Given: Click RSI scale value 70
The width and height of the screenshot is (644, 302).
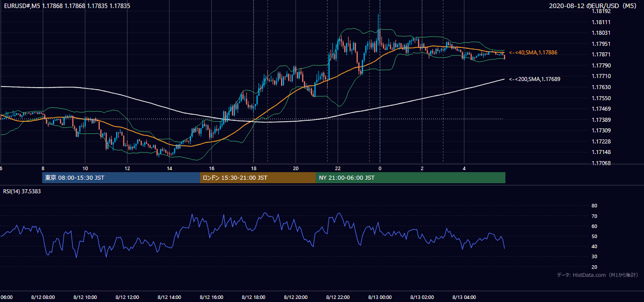Looking at the screenshot, I should coord(594,216).
